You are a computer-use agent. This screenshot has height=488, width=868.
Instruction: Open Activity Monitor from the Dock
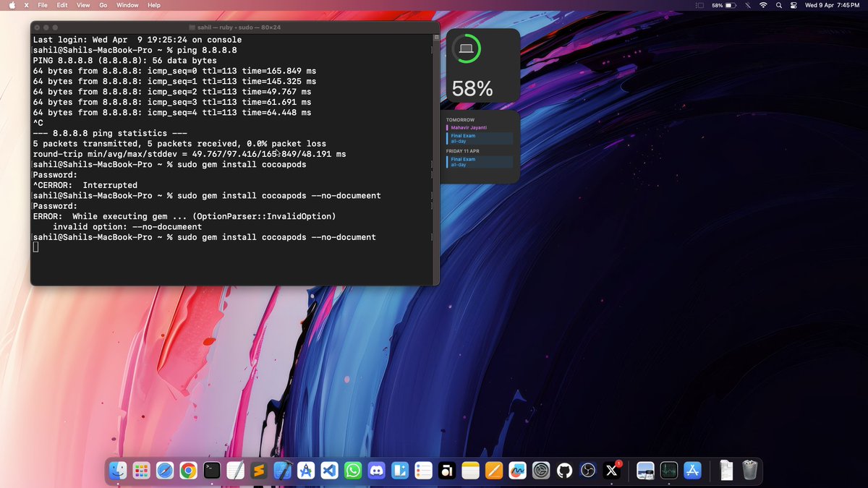pyautogui.click(x=669, y=471)
